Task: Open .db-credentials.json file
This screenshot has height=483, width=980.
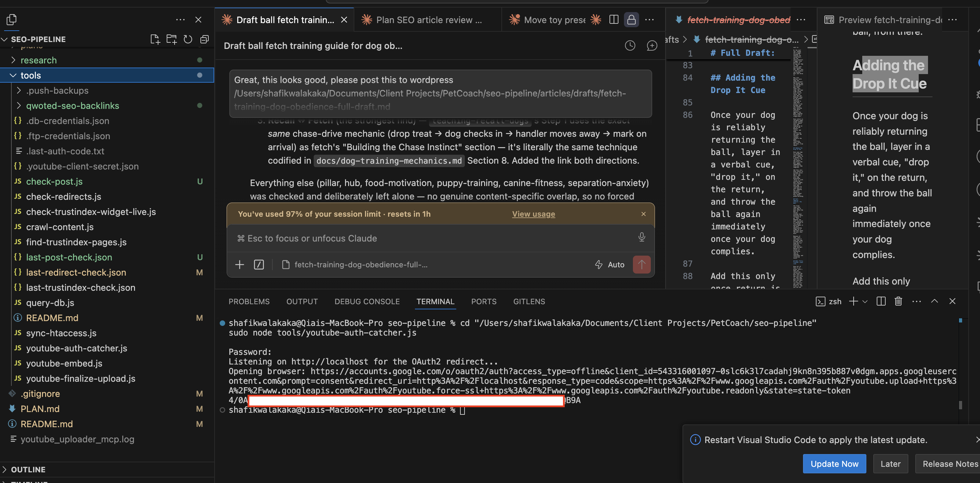Action: 107,121
